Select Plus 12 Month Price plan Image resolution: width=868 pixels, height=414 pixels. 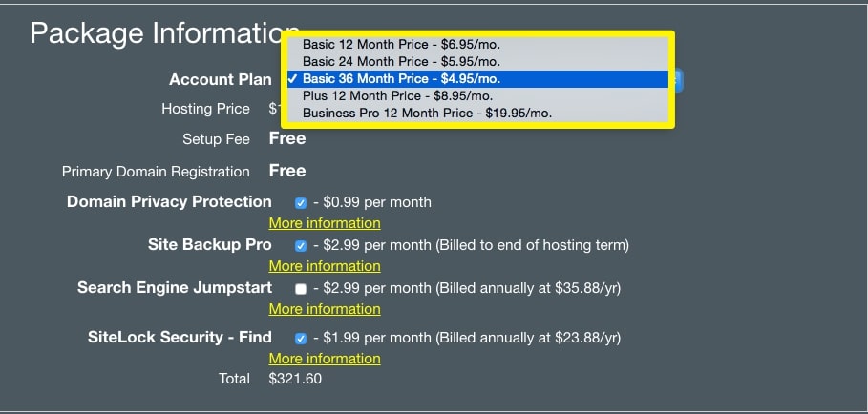tap(397, 95)
